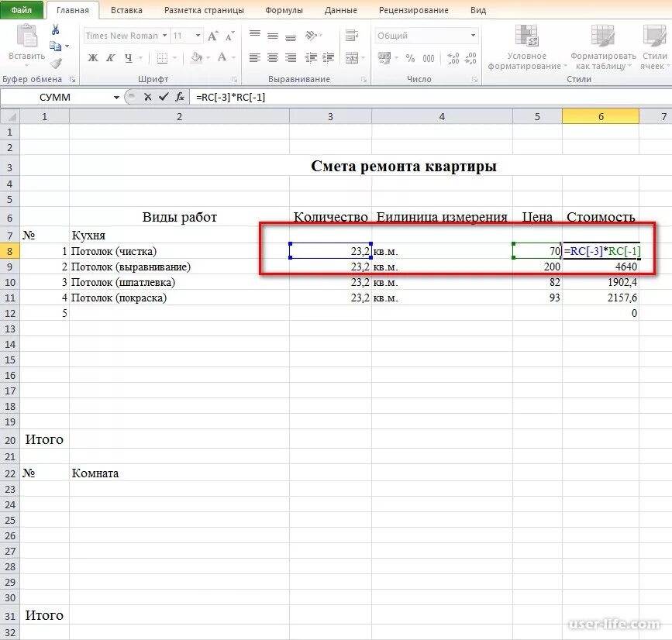Expand the СУММ name box dropdown

pyautogui.click(x=116, y=98)
